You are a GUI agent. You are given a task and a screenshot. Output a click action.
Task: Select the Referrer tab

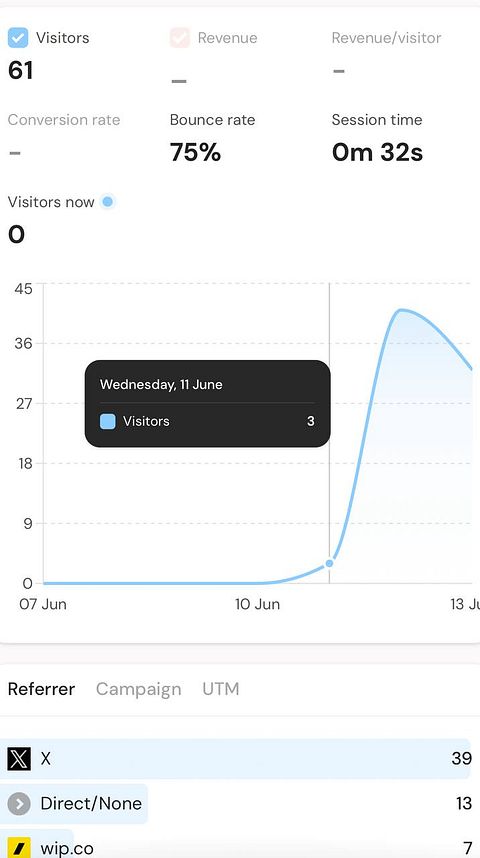point(42,689)
